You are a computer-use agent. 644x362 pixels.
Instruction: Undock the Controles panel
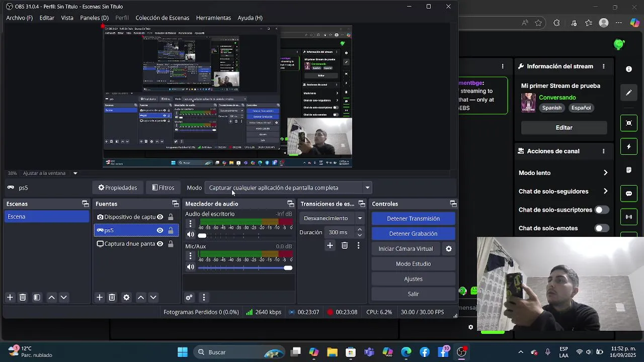[x=453, y=204]
